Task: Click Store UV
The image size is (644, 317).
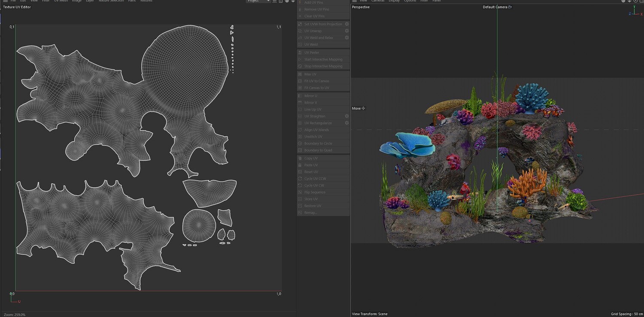Action: [x=323, y=199]
